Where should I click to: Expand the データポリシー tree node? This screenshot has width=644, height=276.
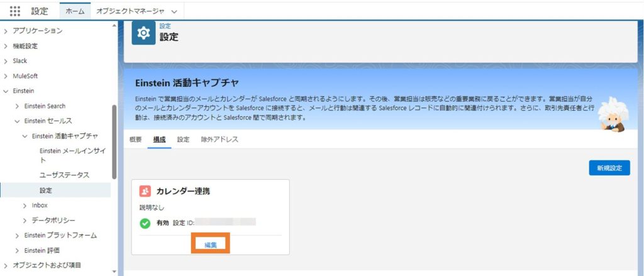coord(25,221)
